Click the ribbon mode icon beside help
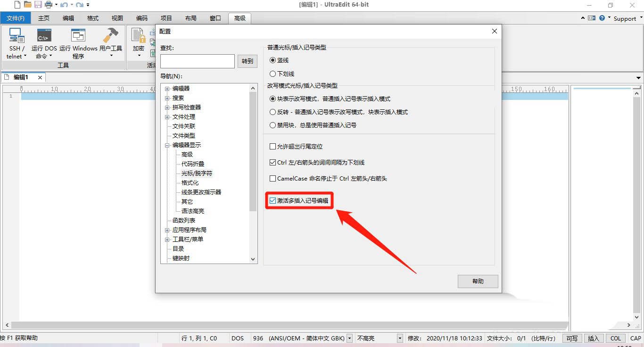Image resolution: width=644 pixels, height=347 pixels. 592,18
